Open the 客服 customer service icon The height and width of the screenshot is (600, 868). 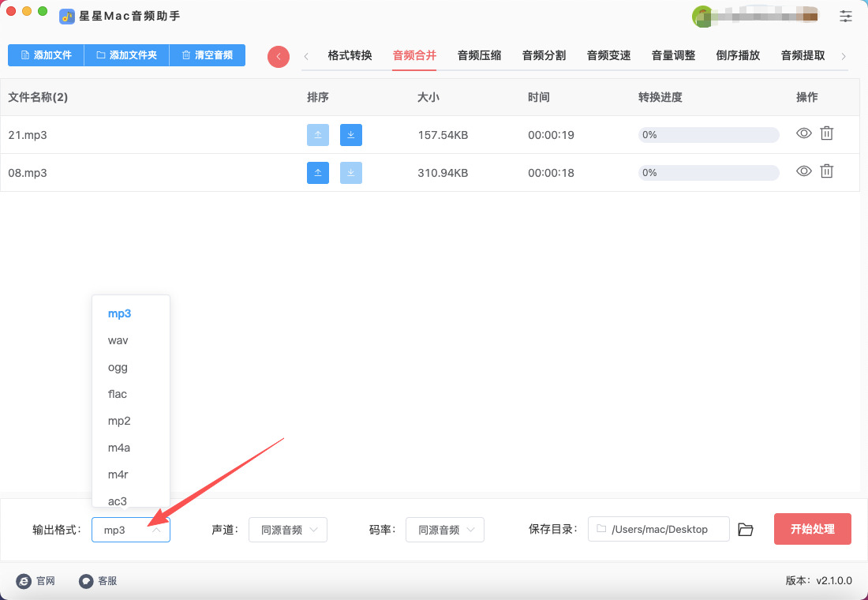pyautogui.click(x=86, y=581)
